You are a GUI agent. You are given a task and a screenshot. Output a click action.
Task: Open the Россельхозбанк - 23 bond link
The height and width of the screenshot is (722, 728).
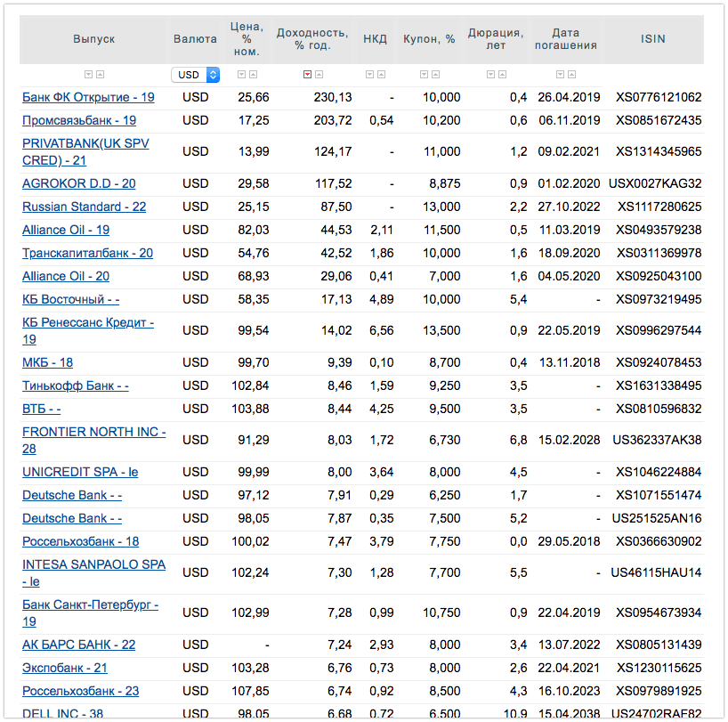pos(81,692)
